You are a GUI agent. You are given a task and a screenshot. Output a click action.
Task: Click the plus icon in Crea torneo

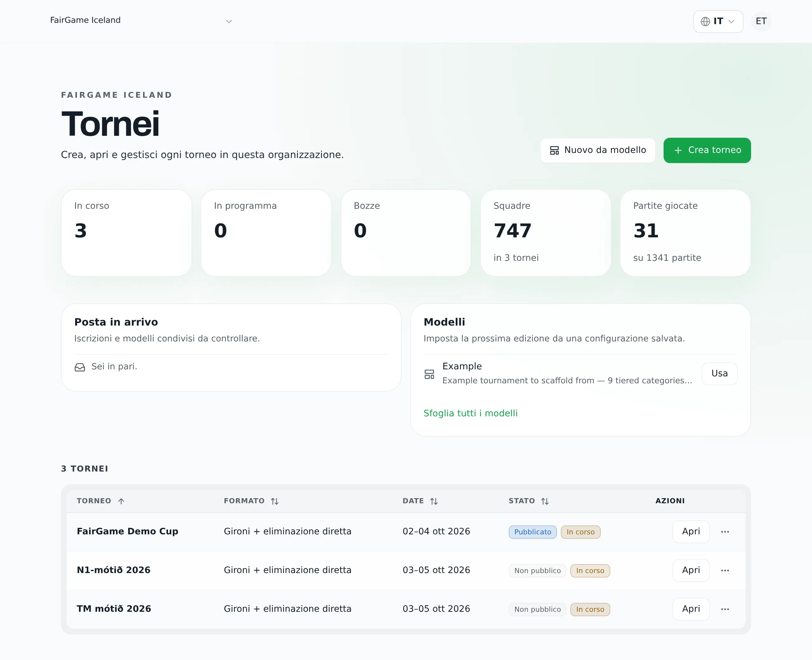pyautogui.click(x=678, y=150)
